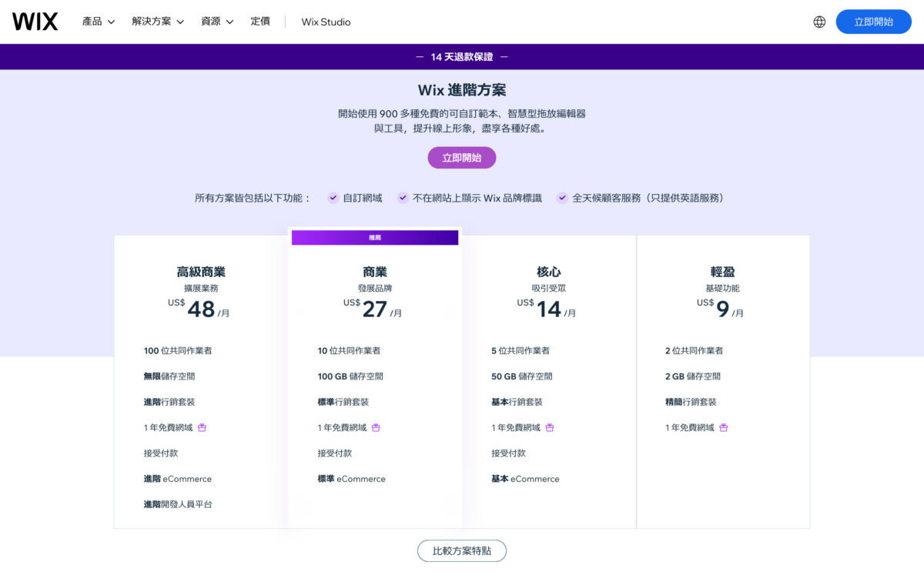Select the 高級商業 plan title
924x575 pixels.
201,272
